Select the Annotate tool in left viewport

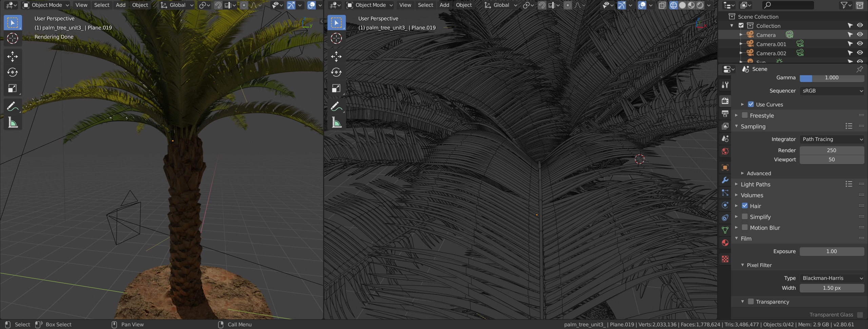pos(13,106)
